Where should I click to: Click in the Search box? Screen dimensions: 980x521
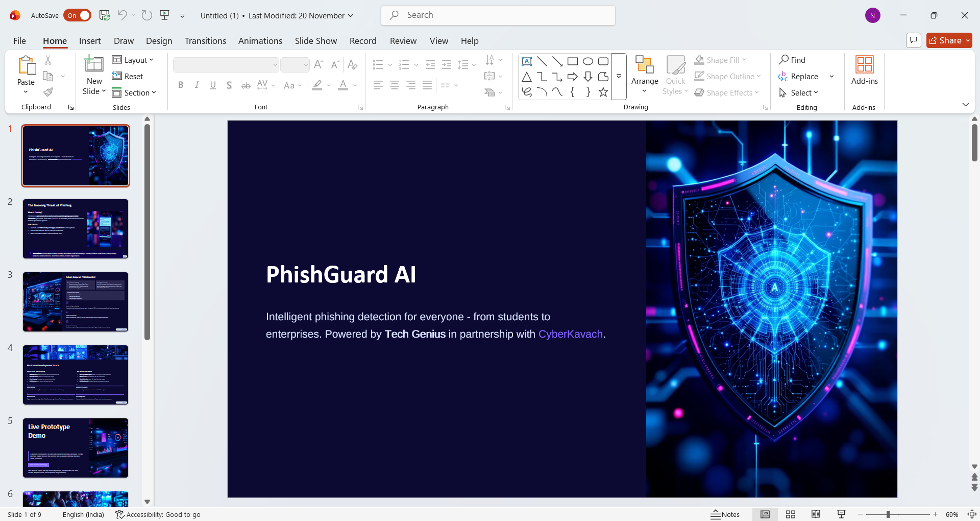pos(498,15)
